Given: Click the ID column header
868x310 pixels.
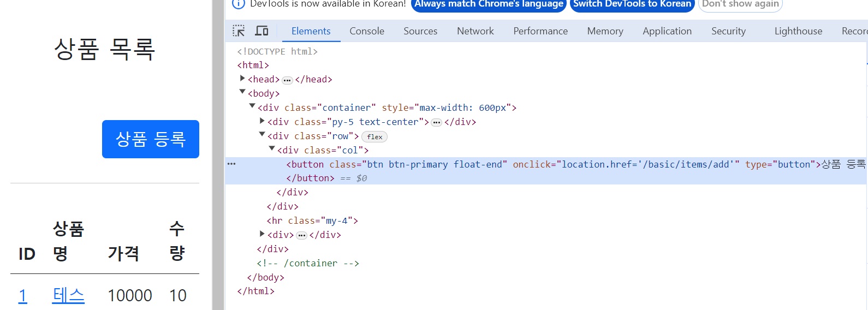Looking at the screenshot, I should pos(27,254).
